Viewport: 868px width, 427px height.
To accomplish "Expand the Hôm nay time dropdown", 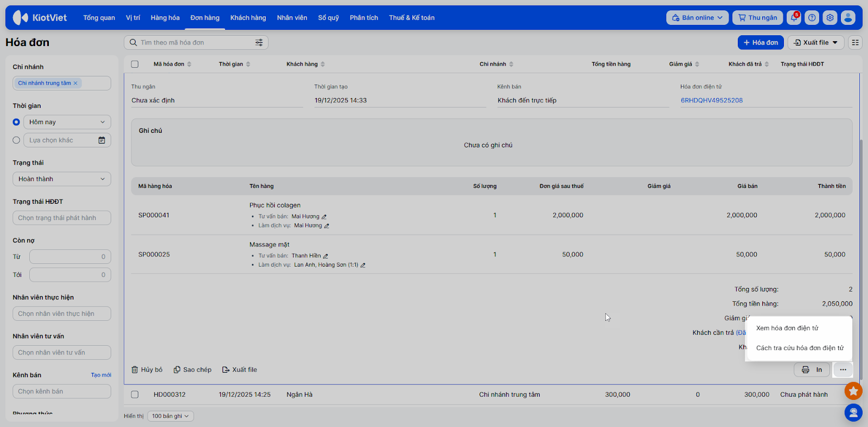I will click(x=67, y=122).
